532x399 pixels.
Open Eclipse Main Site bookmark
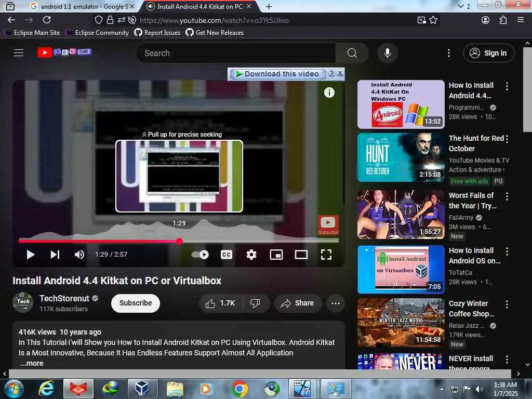(32, 33)
